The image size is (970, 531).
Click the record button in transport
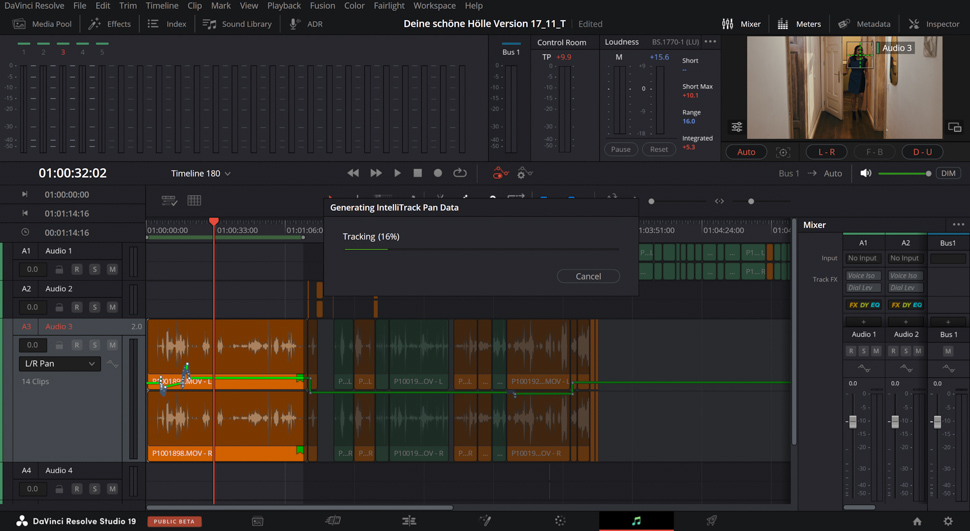(438, 173)
